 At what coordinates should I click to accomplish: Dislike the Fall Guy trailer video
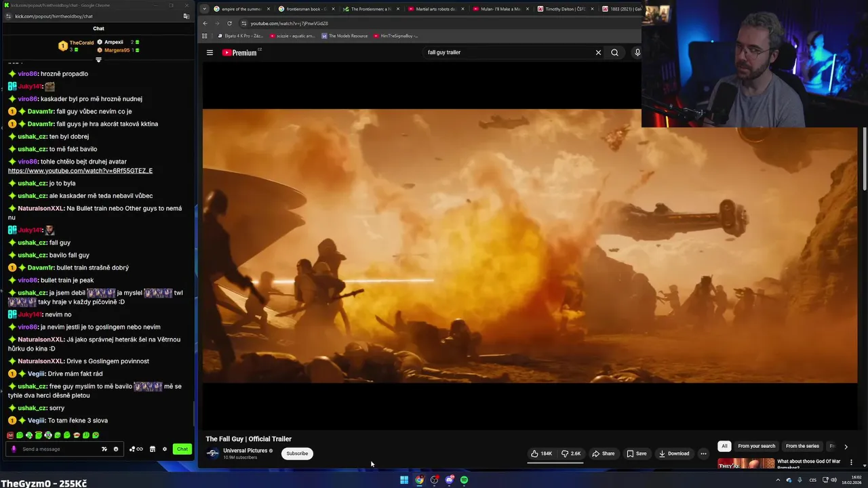571,453
